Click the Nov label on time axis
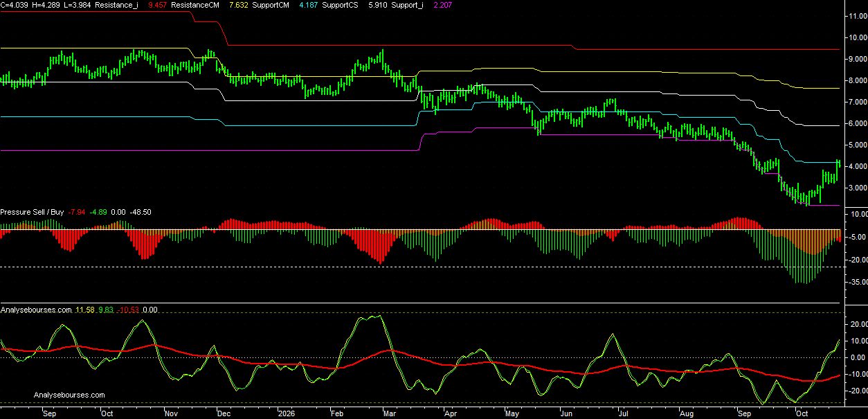Screen dimensions: 868x419 coord(170,413)
